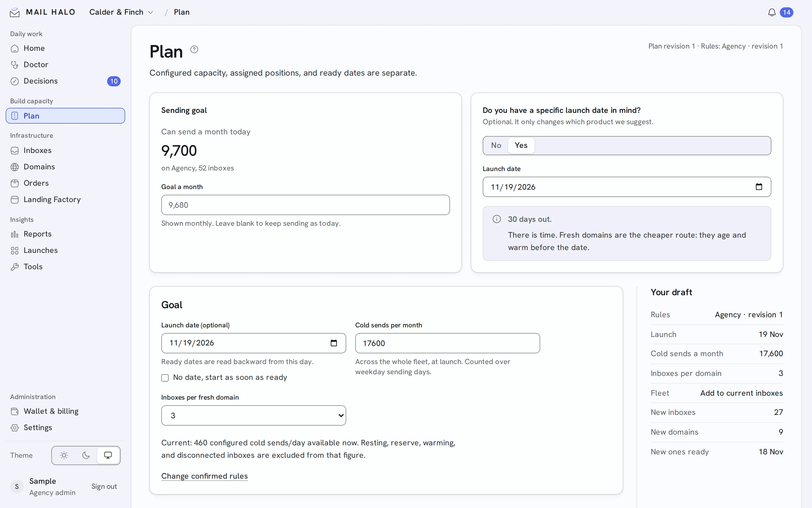Check No date, start as soon as ready
812x508 pixels.
(165, 378)
